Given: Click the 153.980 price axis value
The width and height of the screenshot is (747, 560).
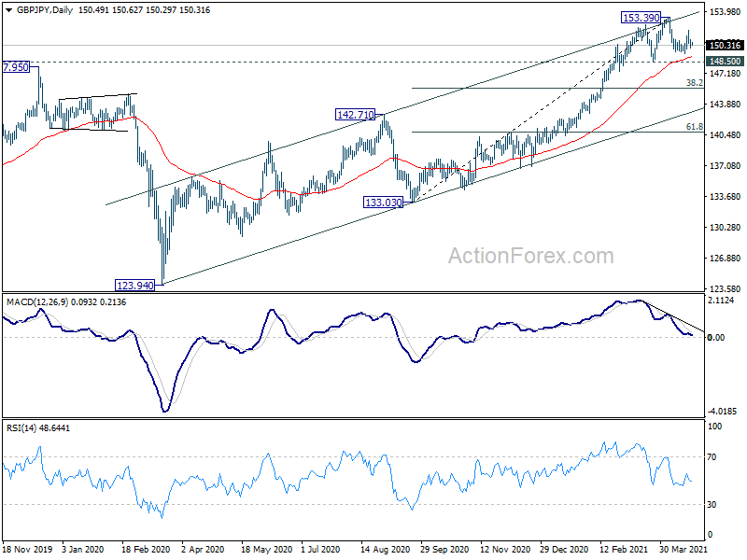Looking at the screenshot, I should click(726, 11).
